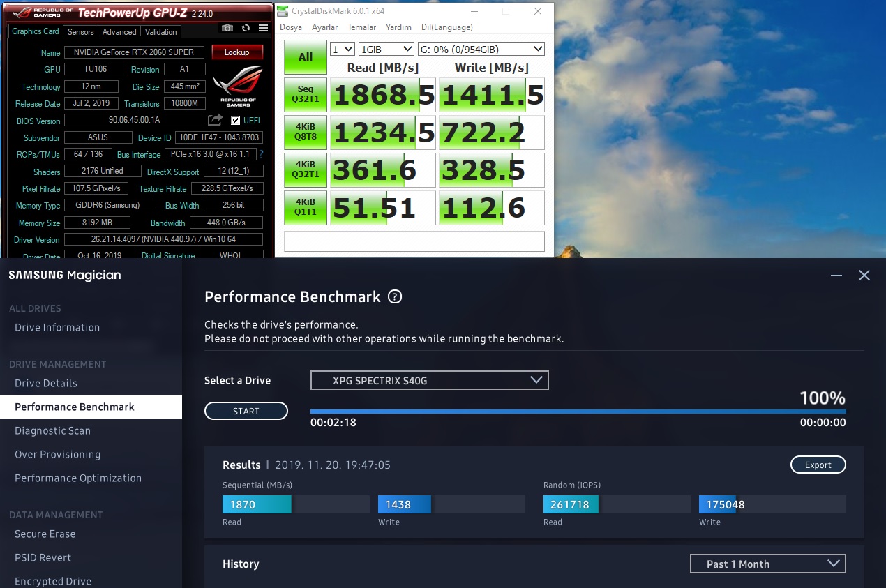Close the CrystalDiskMark window
The height and width of the screenshot is (588, 886).
537,11
